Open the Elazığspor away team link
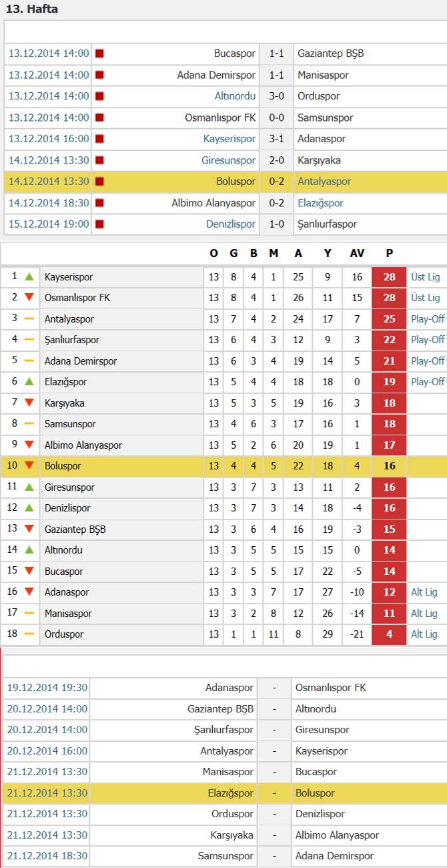447x868 pixels. [321, 203]
